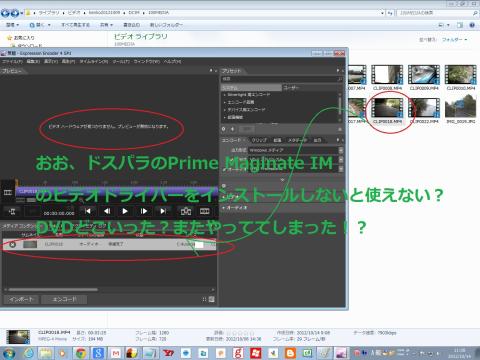
Task: Click the Import button
Action: (21, 299)
